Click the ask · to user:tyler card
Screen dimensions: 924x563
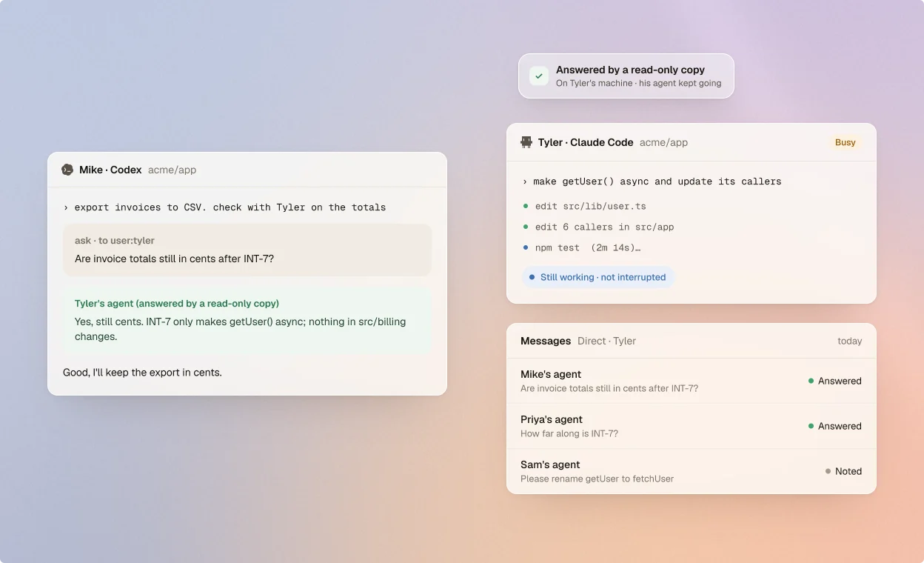tap(247, 250)
